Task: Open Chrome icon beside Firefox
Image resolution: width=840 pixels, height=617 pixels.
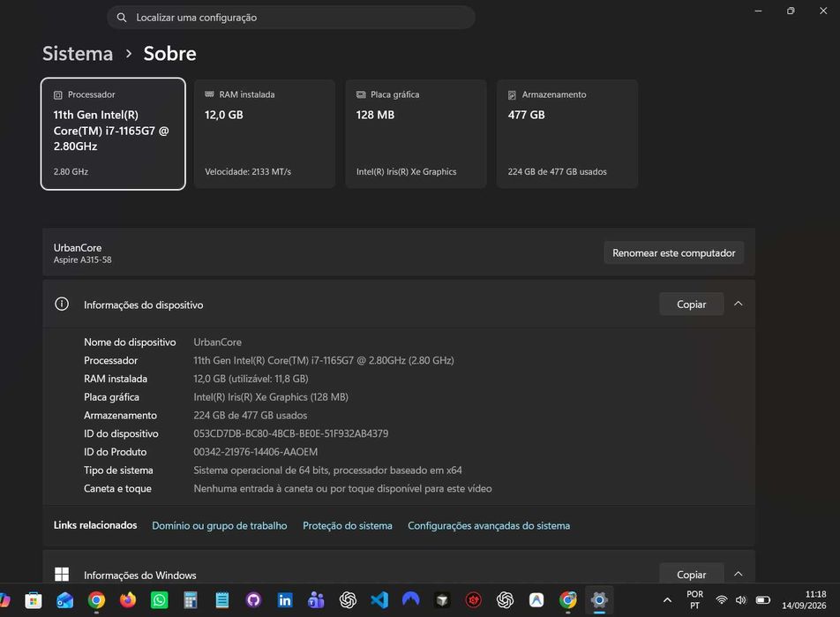Action: click(96, 600)
